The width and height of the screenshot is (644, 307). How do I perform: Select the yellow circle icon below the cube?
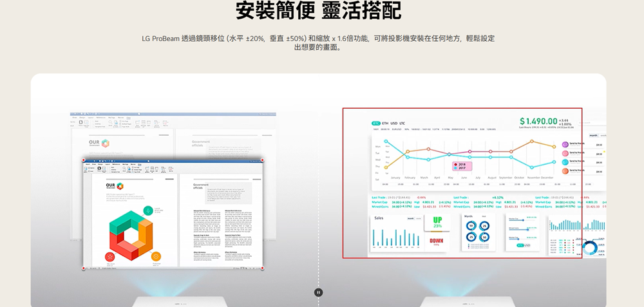tap(156, 257)
